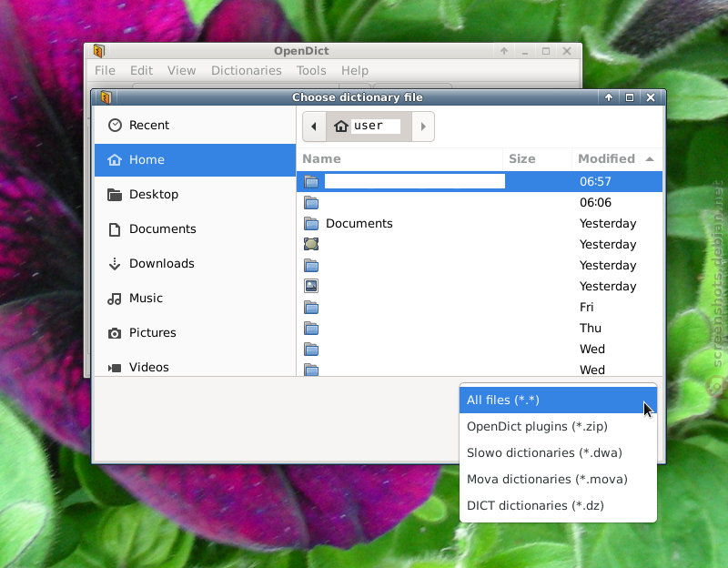Screen dimensions: 728x568
Task: Choose the DICT dictionaries (*.dz) filter
Action: (558, 505)
